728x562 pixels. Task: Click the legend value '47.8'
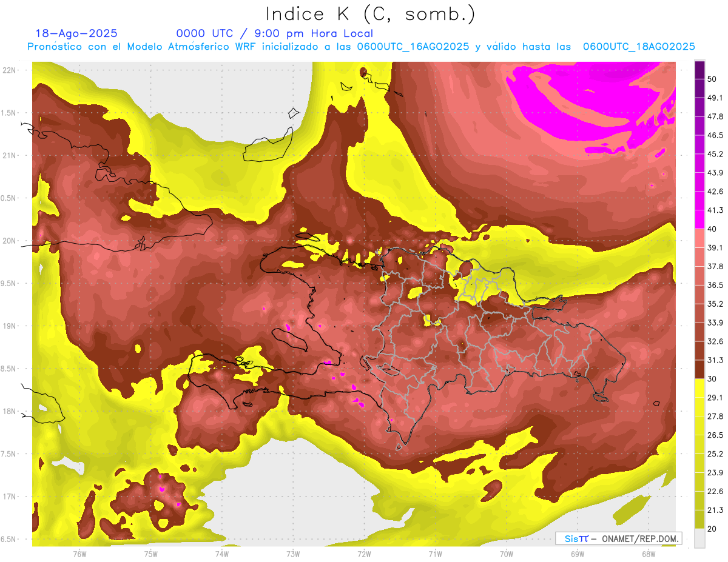pyautogui.click(x=715, y=116)
